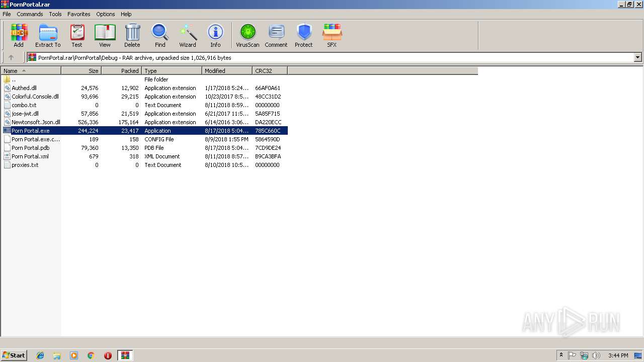Run the Test archive tool
Image resolution: width=644 pixels, height=362 pixels.
77,35
